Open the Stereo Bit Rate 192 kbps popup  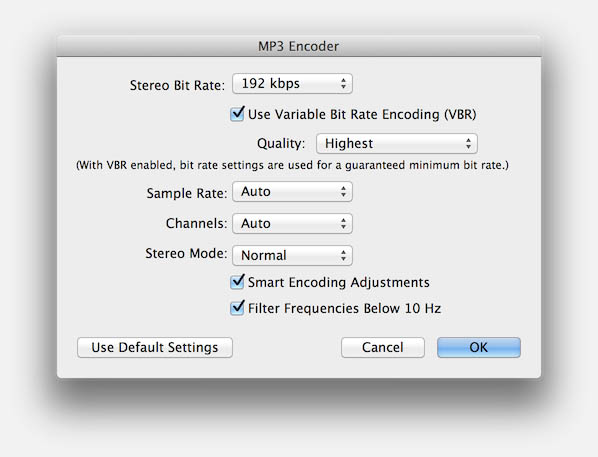click(292, 84)
